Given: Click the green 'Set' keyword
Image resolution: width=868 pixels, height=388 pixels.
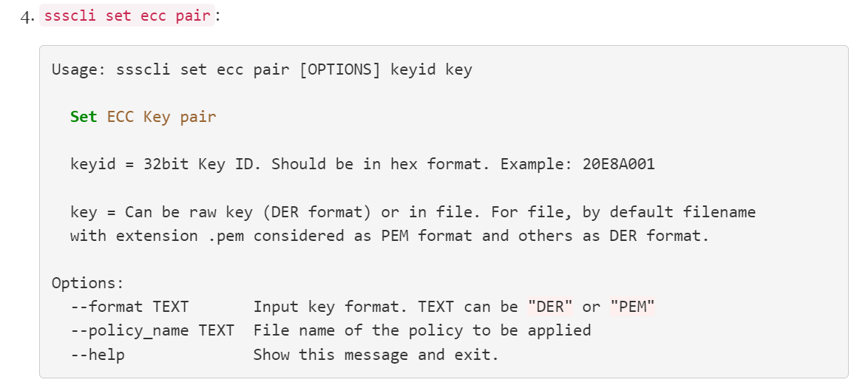Looking at the screenshot, I should tap(84, 117).
